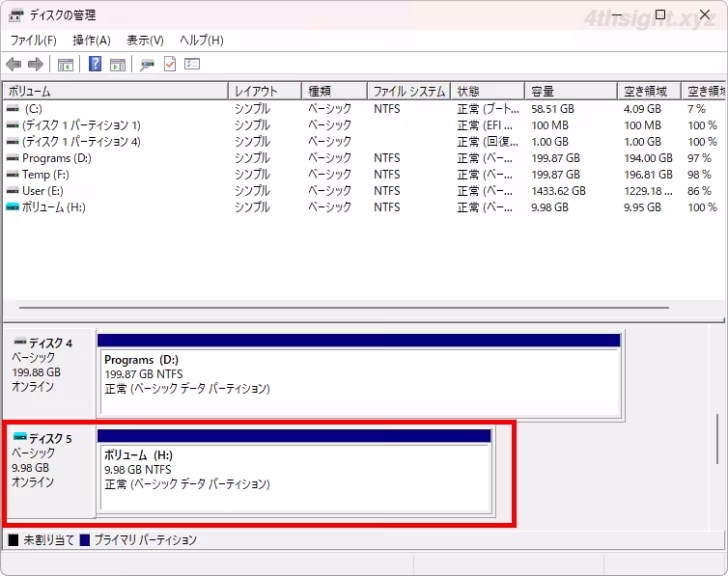This screenshot has height=576, width=728.
Task: Click the 194.00 GB free space cell
Action: [648, 158]
